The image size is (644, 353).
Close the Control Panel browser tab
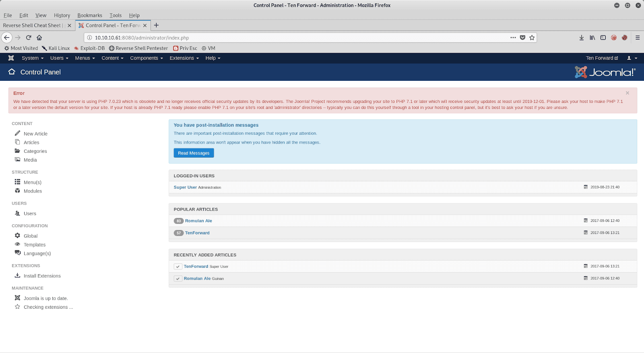(x=145, y=25)
